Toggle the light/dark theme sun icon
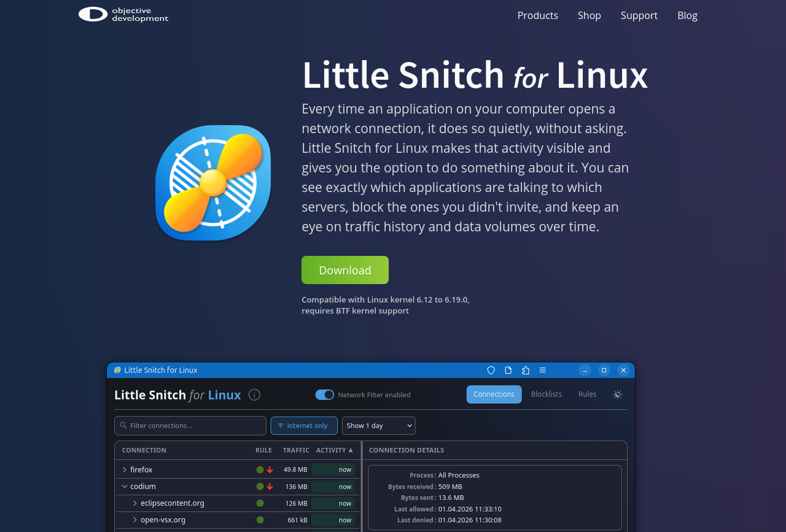The image size is (786, 532). (617, 395)
